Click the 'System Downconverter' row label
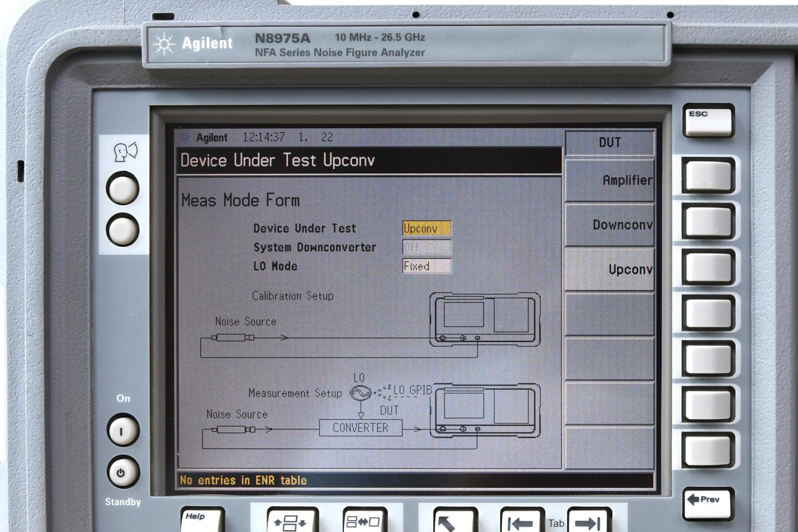798x532 pixels. click(x=314, y=247)
